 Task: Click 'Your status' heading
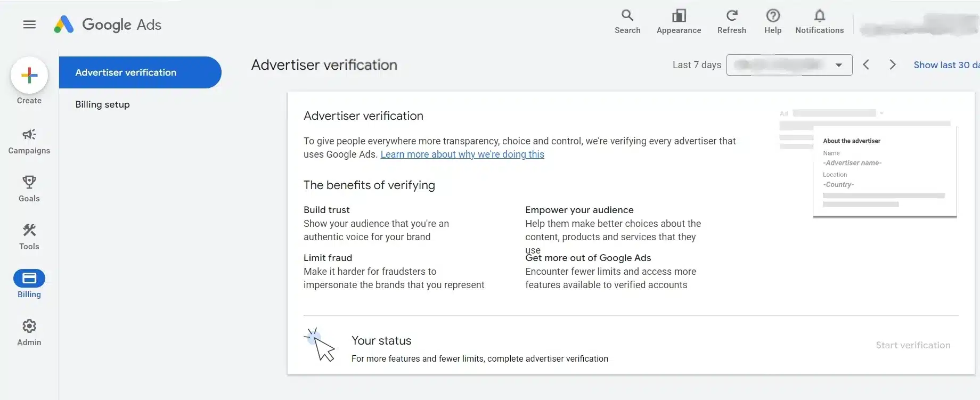click(381, 341)
